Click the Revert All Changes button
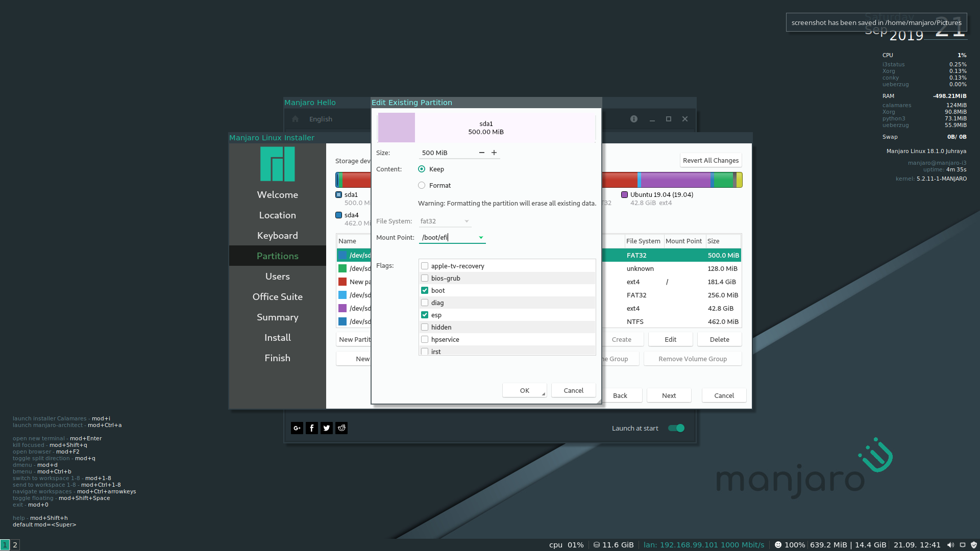 click(710, 160)
